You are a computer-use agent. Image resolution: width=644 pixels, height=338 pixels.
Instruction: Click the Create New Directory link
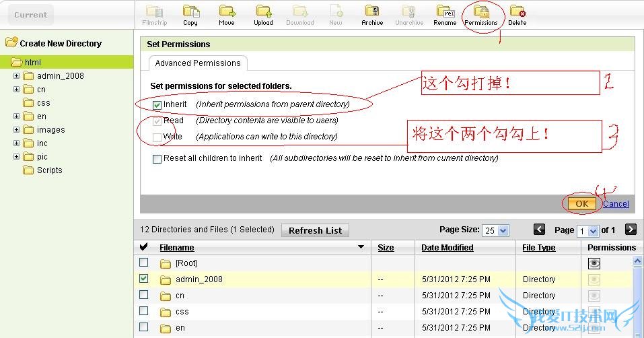coord(61,44)
